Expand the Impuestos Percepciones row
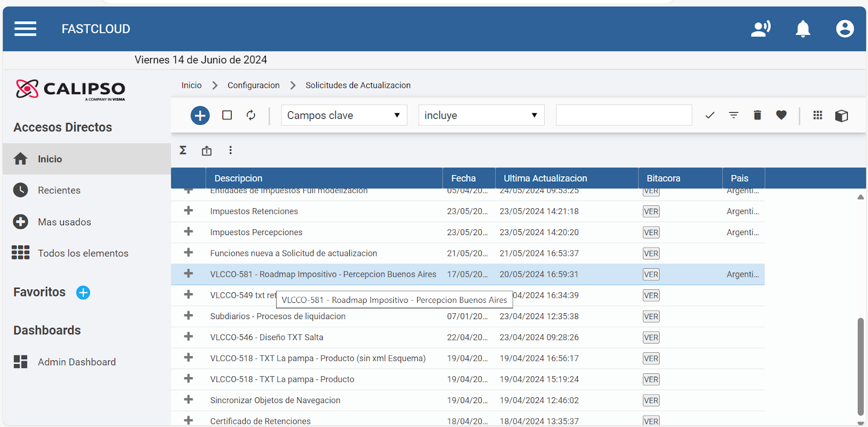Viewport: 868px width, 427px height. point(188,231)
